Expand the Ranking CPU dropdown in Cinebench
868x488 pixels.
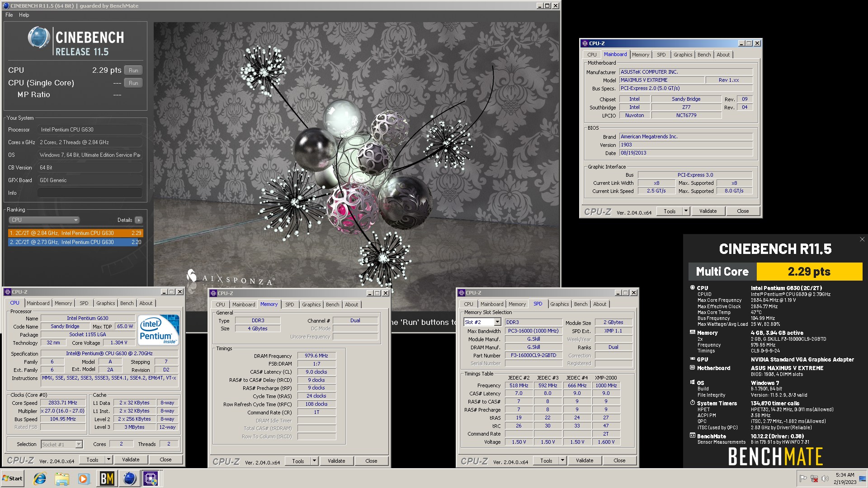[44, 220]
